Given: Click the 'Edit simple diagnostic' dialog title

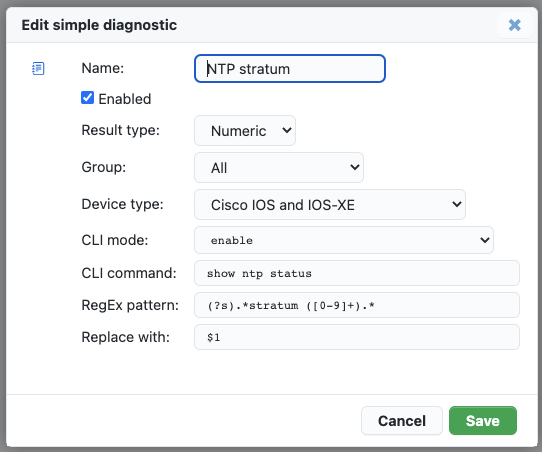Looking at the screenshot, I should 99,25.
